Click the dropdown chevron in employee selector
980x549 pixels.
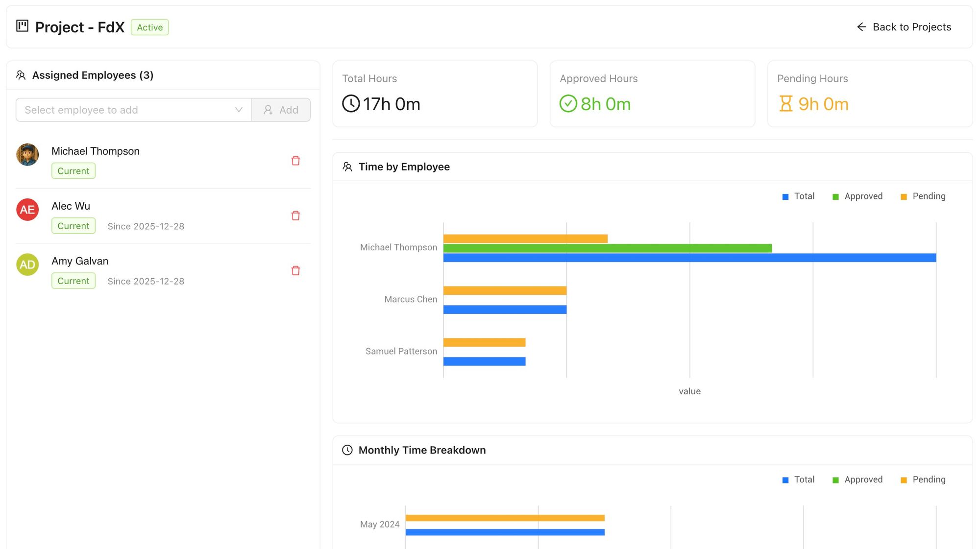[239, 110]
